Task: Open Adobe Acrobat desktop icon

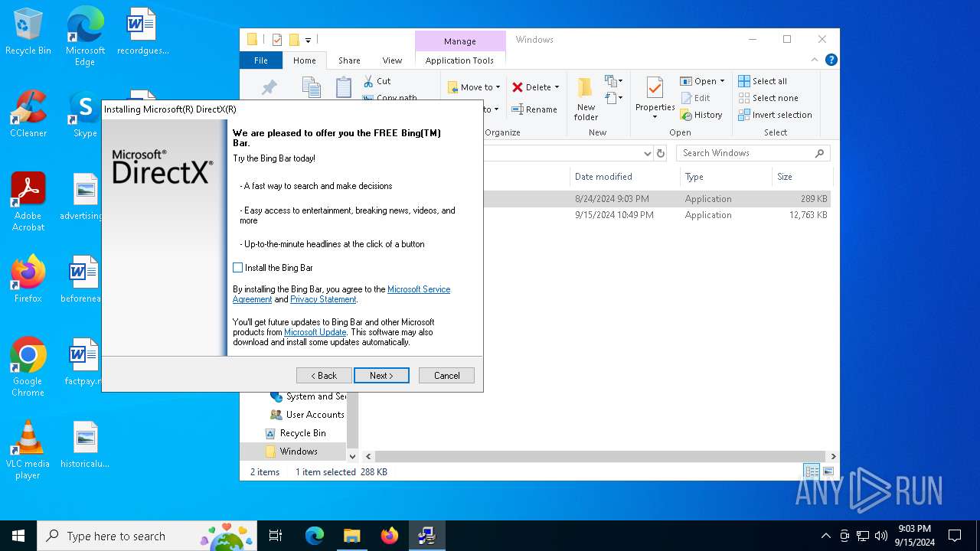Action: pos(28,202)
